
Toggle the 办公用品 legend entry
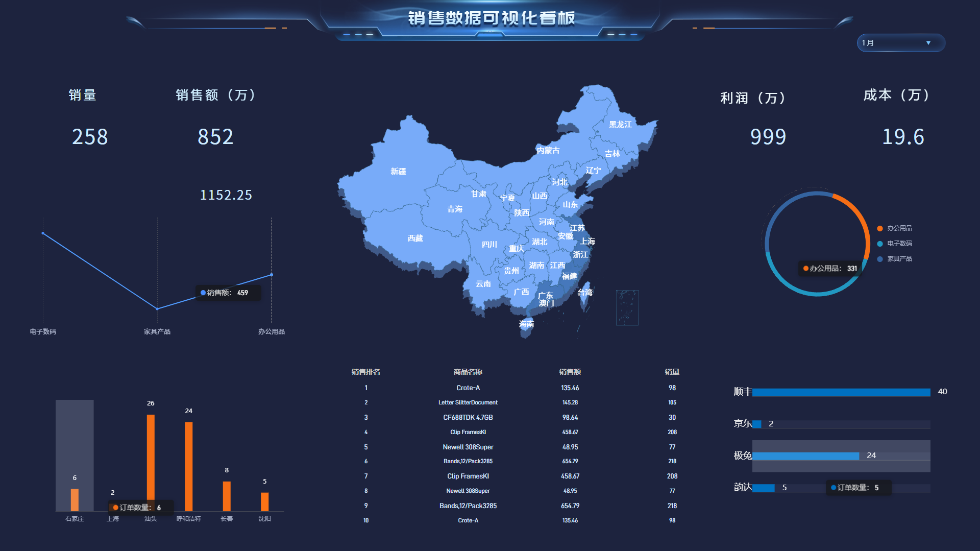pos(894,228)
